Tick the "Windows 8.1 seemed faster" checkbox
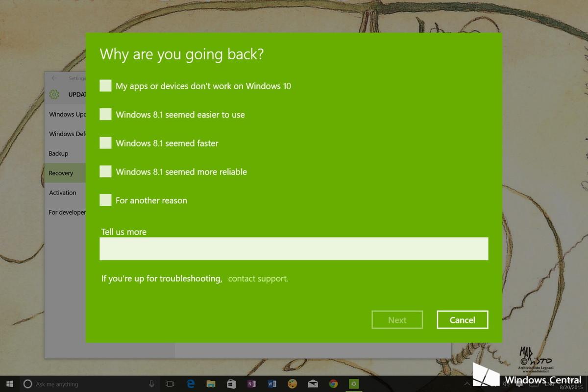588x392 pixels. (105, 143)
